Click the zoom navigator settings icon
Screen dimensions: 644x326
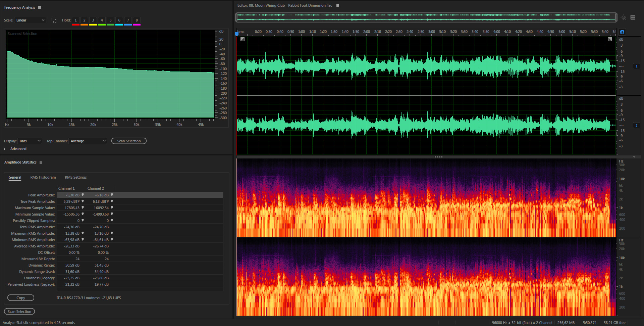pos(623,17)
